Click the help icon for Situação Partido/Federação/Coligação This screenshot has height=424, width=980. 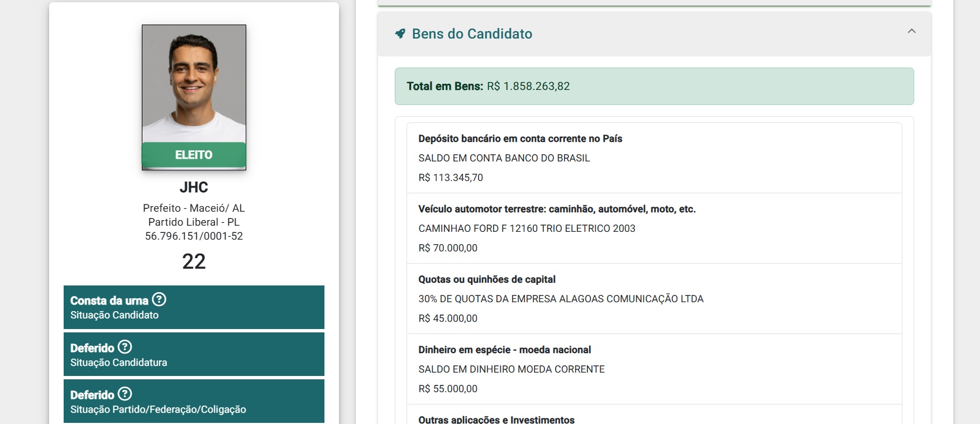125,394
